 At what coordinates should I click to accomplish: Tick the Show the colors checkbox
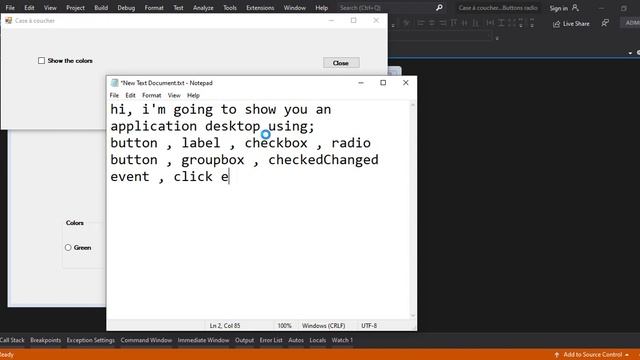41,61
